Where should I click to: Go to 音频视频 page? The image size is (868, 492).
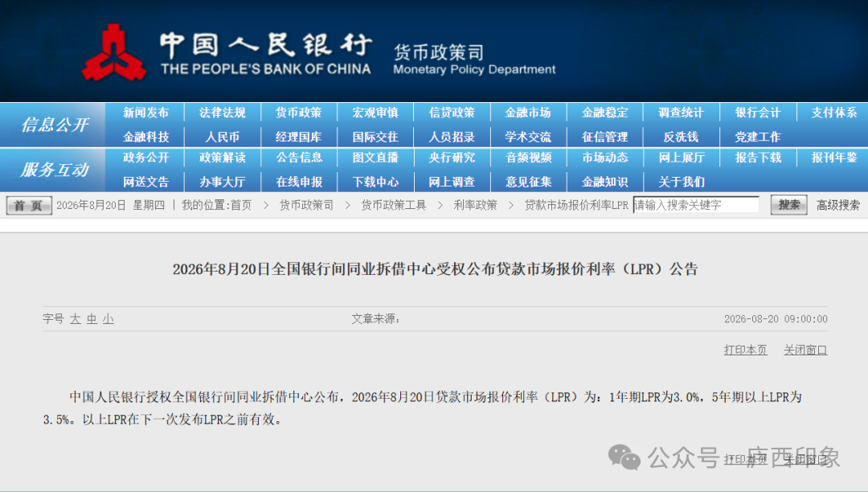528,158
